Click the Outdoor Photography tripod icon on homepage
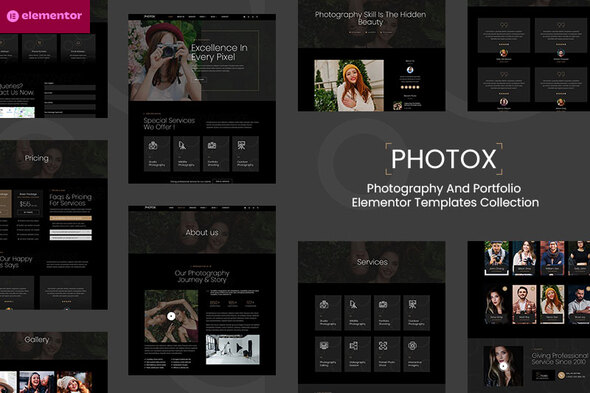Screen dimensions: 590x393 pos(241,145)
